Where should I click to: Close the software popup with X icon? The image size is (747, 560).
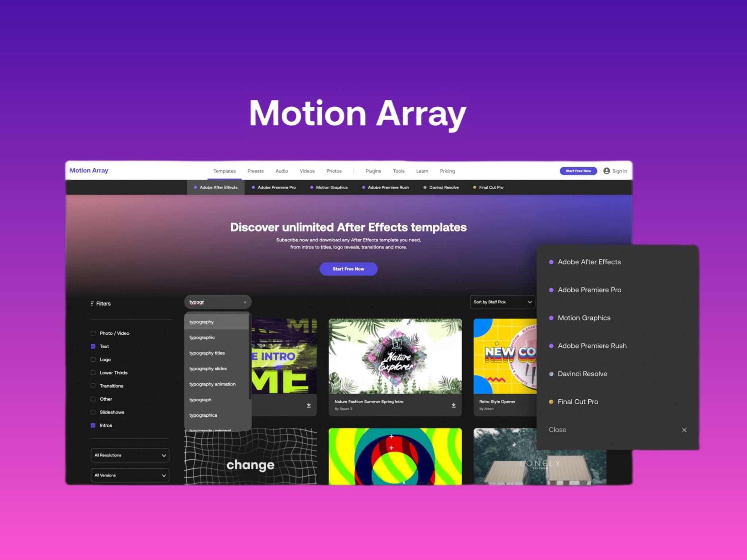684,430
